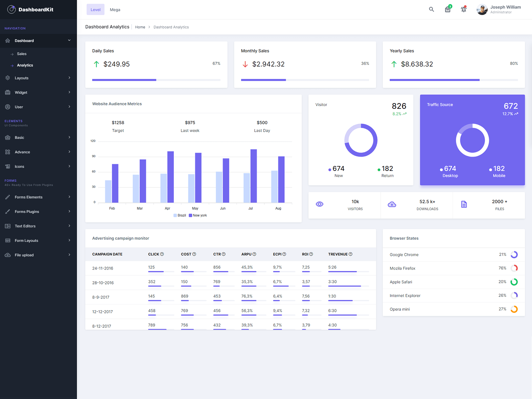Screen dimensions: 532x399
Task: Go to Home breadcrumb link
Action: tap(140, 27)
